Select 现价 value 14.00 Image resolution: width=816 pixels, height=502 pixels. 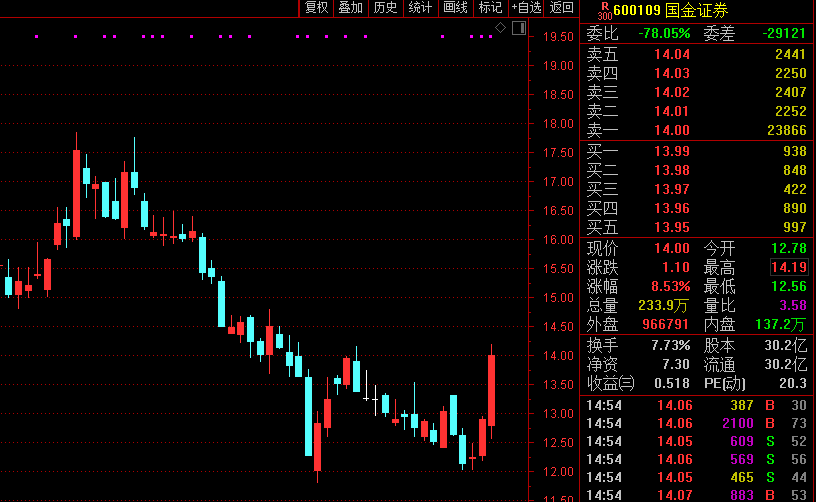coord(671,249)
